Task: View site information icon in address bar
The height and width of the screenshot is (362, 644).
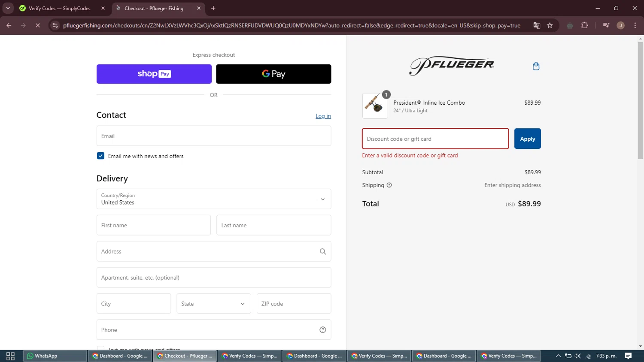Action: (x=55, y=25)
